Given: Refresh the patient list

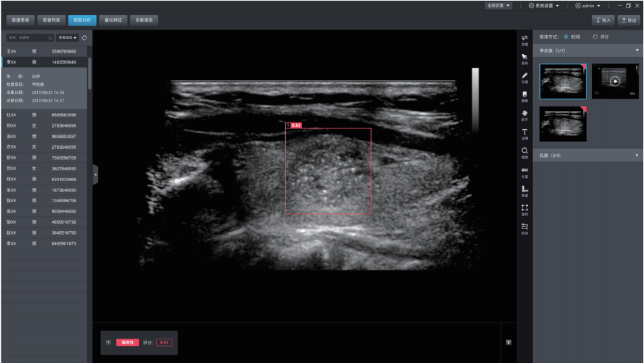Looking at the screenshot, I should coord(84,38).
